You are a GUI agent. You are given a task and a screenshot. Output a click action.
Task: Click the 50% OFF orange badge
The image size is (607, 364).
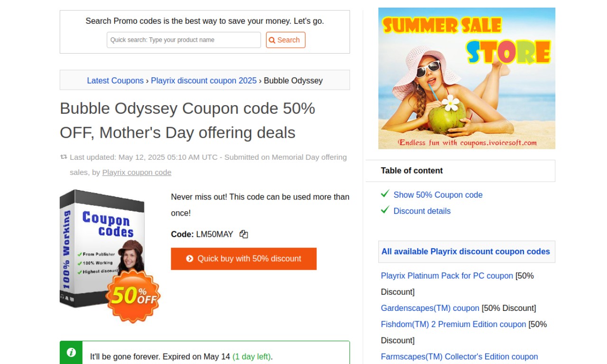coord(133,296)
